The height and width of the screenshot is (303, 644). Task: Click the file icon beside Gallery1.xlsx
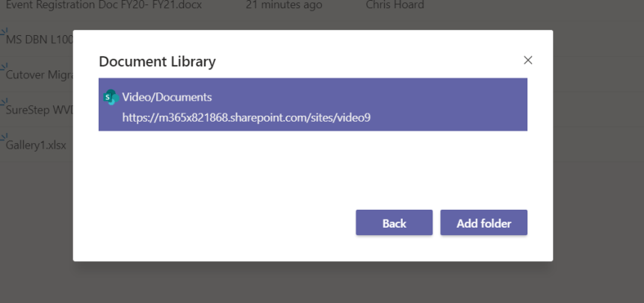[3, 137]
